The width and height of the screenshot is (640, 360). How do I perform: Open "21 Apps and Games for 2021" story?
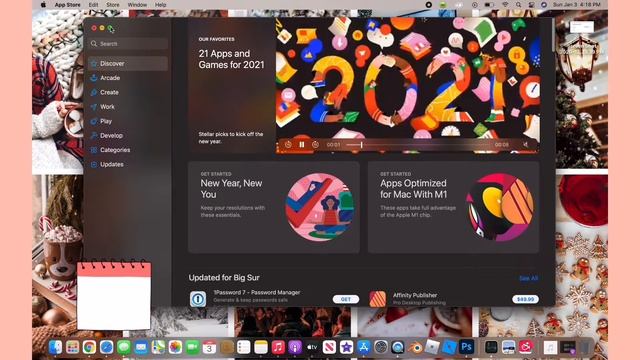[231, 59]
